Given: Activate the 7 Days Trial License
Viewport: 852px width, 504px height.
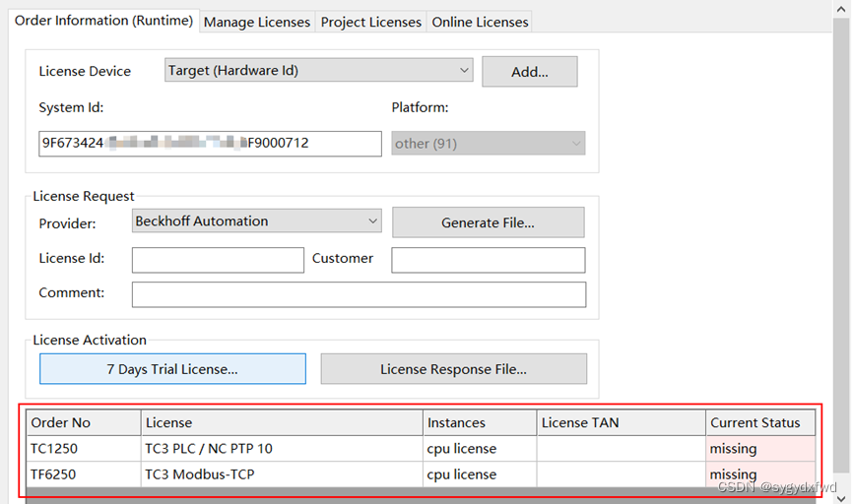Looking at the screenshot, I should click(172, 369).
